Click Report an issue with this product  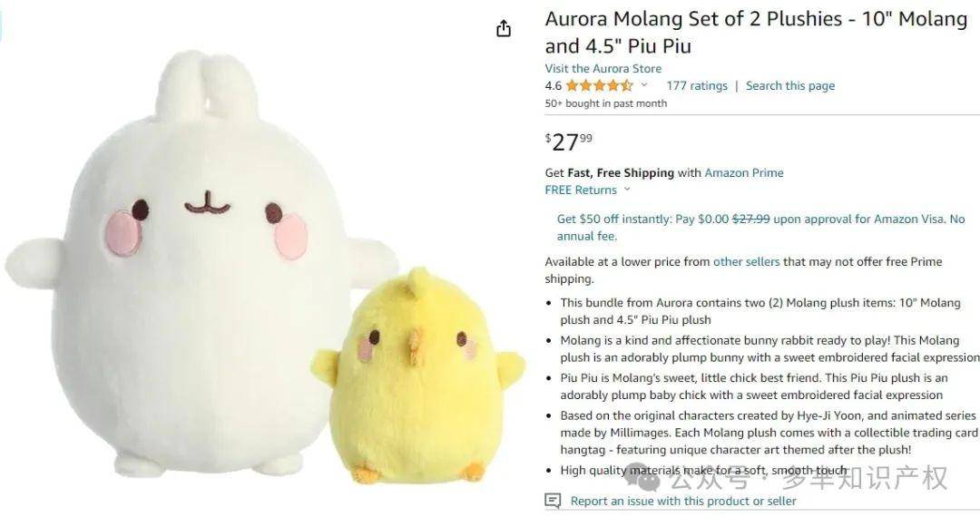[683, 501]
